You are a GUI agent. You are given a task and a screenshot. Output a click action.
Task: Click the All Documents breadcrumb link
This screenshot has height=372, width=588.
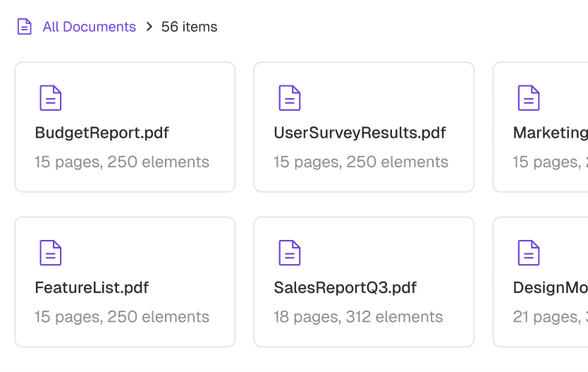pyautogui.click(x=90, y=27)
